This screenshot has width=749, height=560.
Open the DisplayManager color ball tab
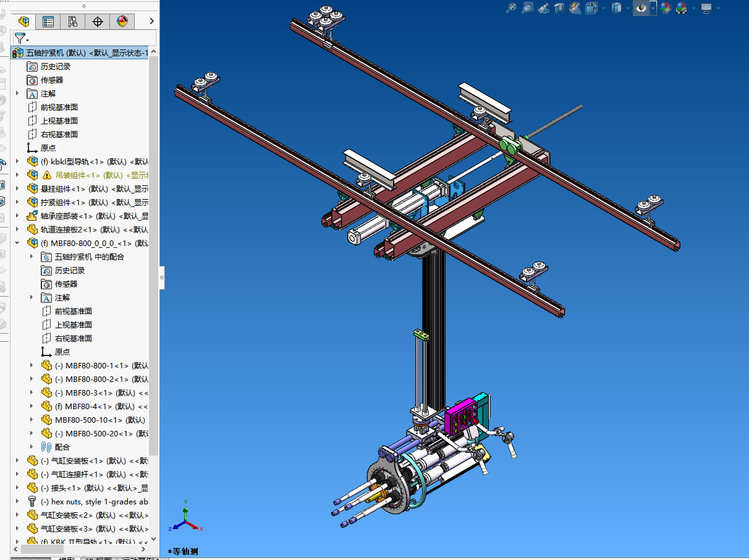[122, 22]
